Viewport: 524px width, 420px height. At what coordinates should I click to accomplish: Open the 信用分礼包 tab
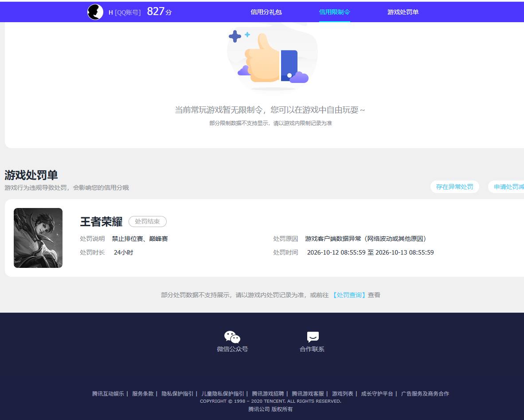coord(266,12)
